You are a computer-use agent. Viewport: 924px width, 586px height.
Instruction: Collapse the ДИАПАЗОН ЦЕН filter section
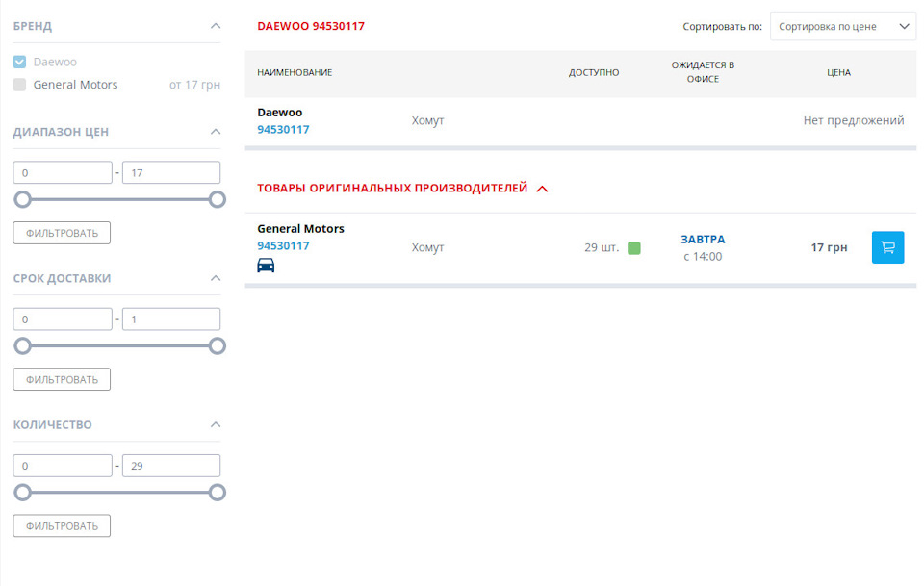tap(216, 131)
